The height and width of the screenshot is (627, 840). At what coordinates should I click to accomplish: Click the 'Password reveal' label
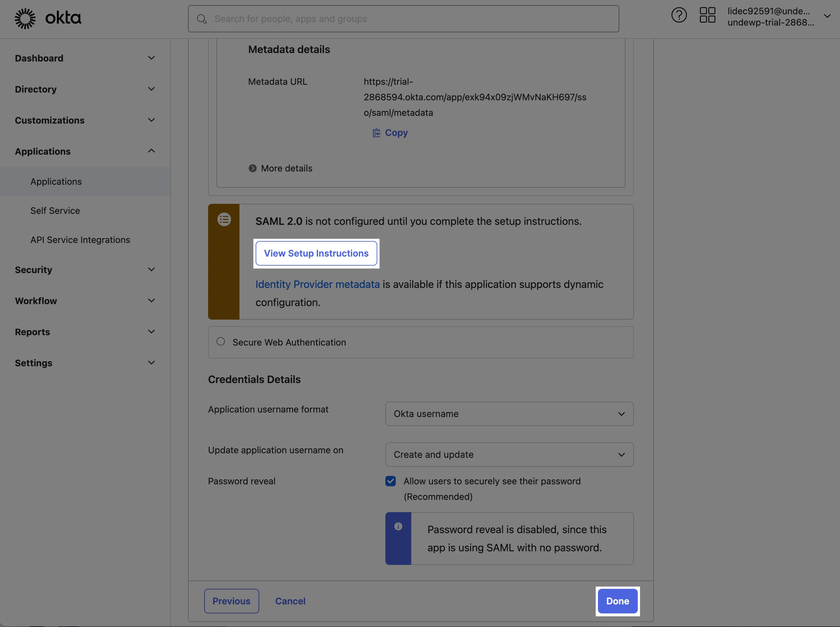242,481
